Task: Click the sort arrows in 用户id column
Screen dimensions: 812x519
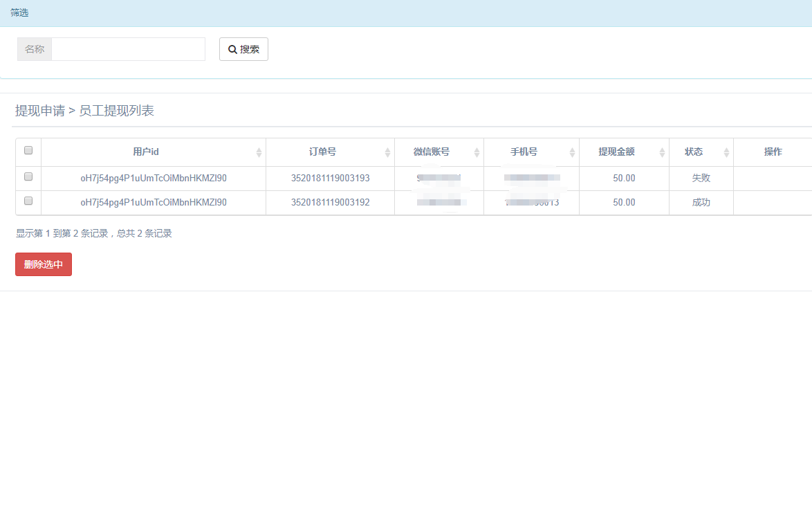Action: click(x=259, y=152)
